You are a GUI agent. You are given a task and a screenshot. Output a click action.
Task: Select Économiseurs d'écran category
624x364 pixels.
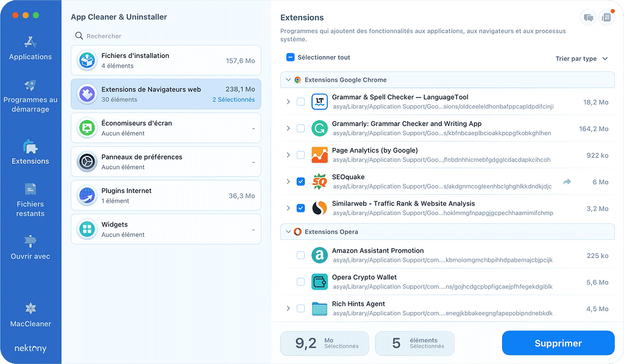tap(166, 128)
